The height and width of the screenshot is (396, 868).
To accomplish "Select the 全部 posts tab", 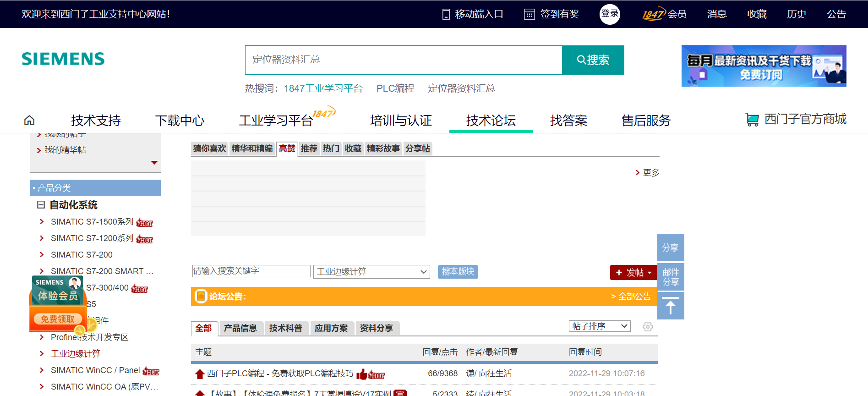I will (x=204, y=328).
